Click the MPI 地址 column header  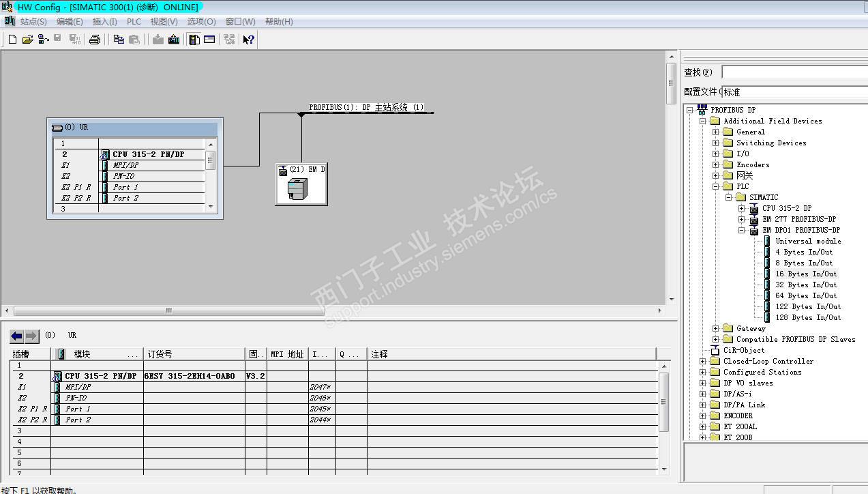288,354
